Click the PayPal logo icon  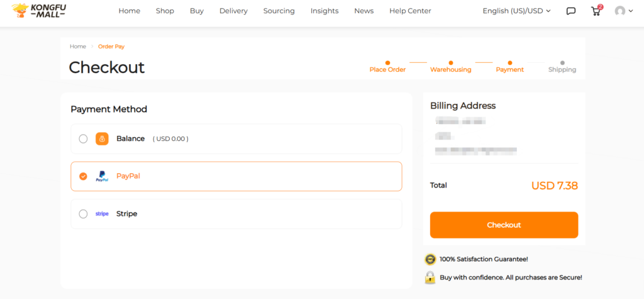point(102,176)
